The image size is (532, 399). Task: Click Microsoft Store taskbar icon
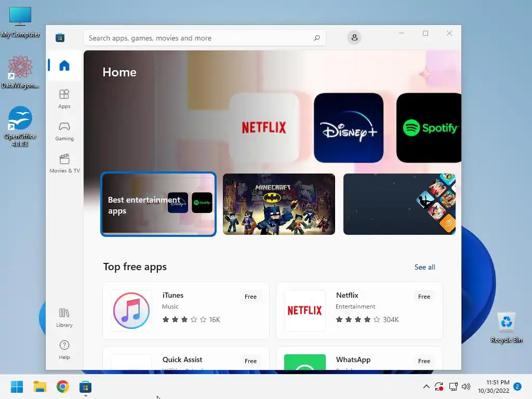click(86, 387)
